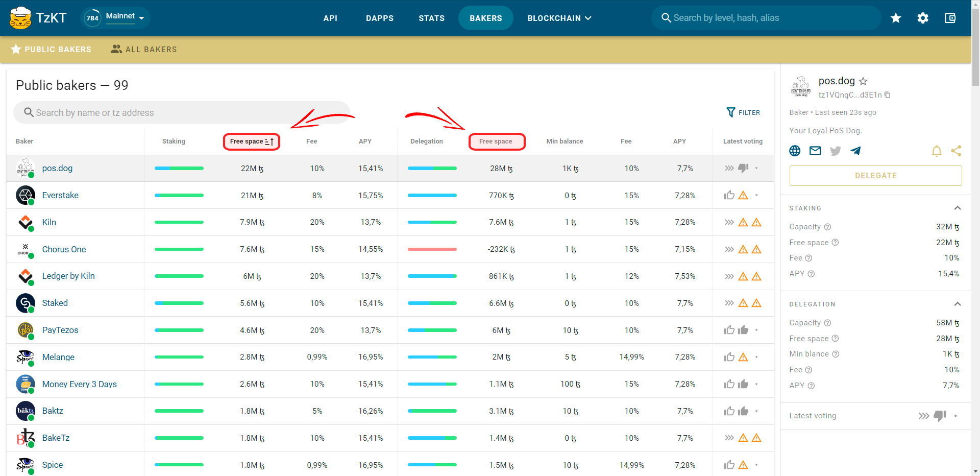Sort by delegation Free space column
Screen dimensions: 980x476
coord(496,141)
